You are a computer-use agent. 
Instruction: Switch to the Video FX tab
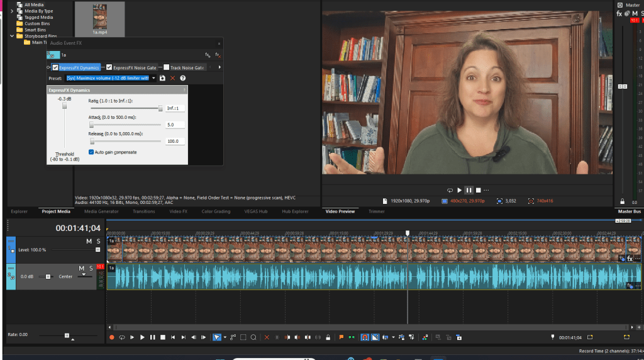coord(178,211)
